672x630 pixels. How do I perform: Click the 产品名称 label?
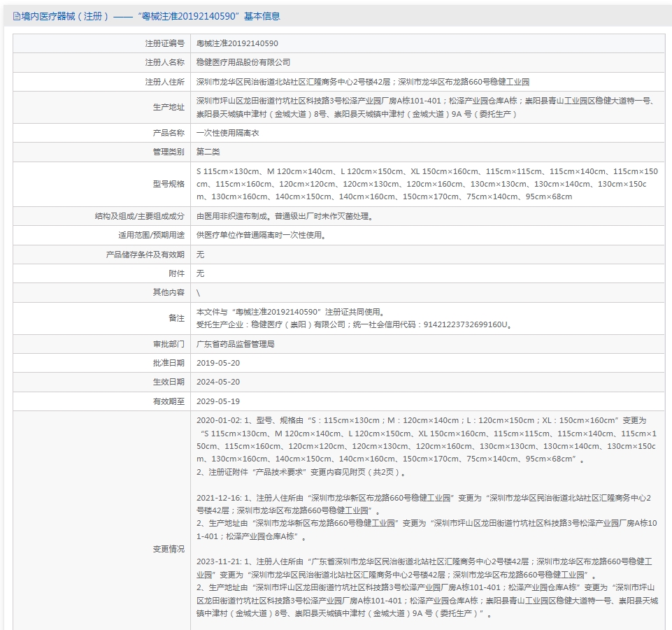click(169, 133)
